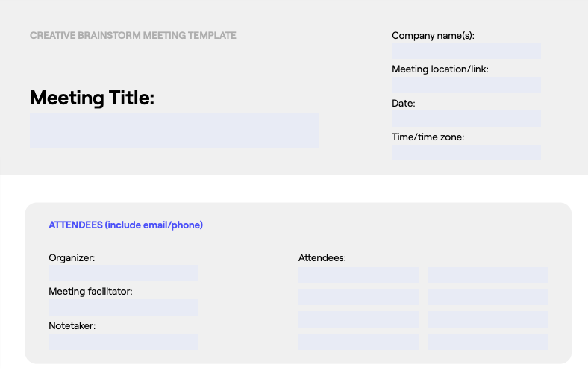Click the Attendees label text
This screenshot has width=588, height=382.
[322, 258]
